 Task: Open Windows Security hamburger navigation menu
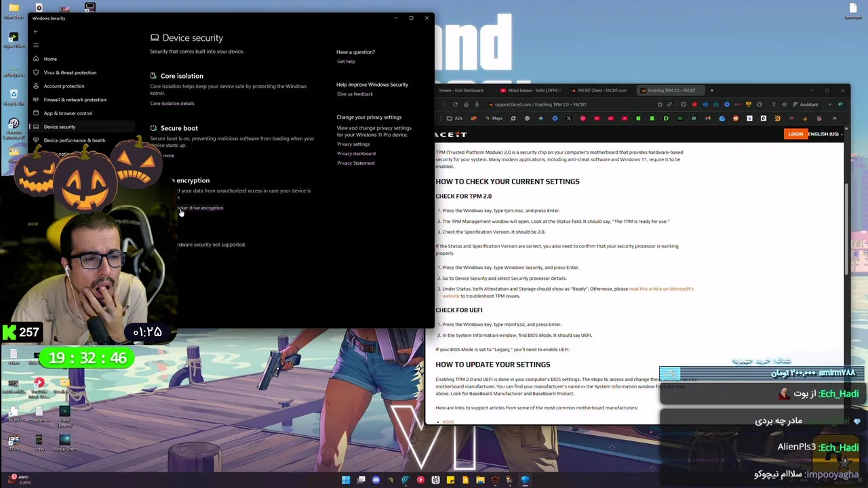click(x=36, y=45)
